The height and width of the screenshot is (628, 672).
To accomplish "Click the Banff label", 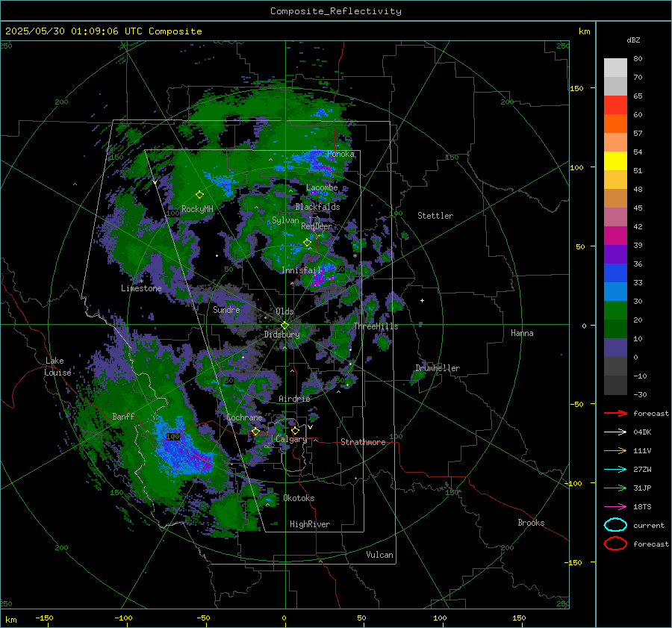I will [x=123, y=416].
